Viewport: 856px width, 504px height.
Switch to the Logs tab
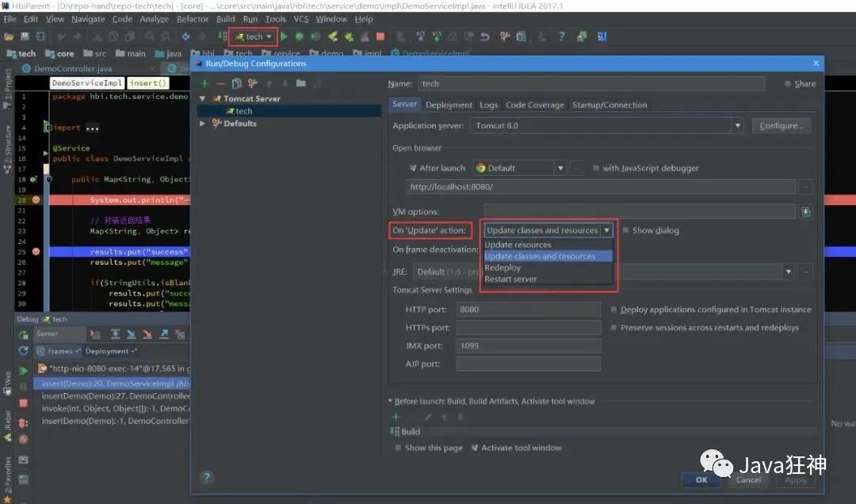tap(488, 105)
